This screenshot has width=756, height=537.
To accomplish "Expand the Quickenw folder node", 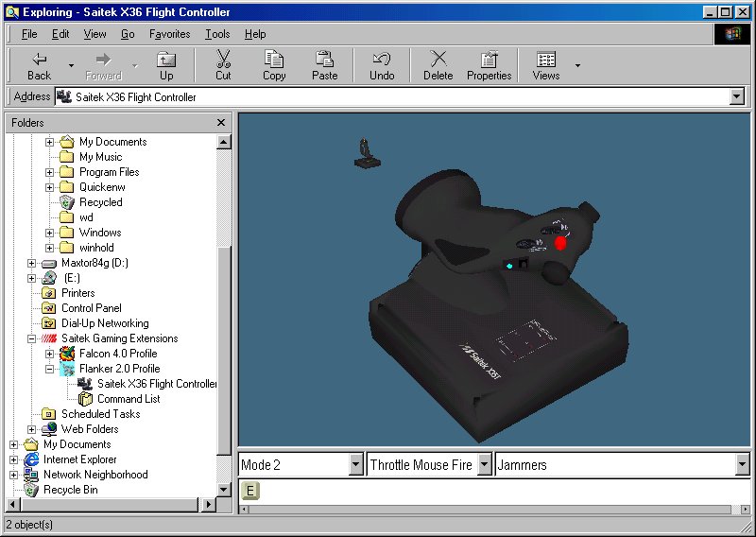I will pyautogui.click(x=49, y=187).
